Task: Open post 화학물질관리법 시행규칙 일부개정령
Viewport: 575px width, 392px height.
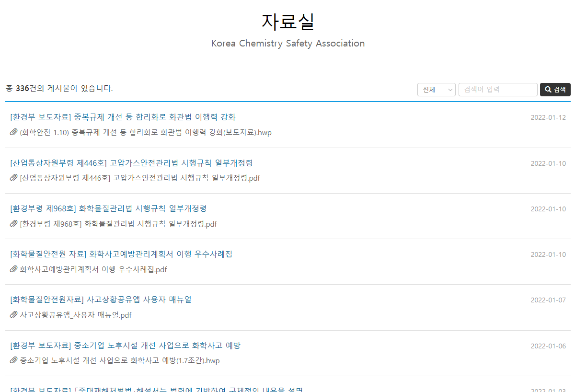Action: (x=108, y=208)
